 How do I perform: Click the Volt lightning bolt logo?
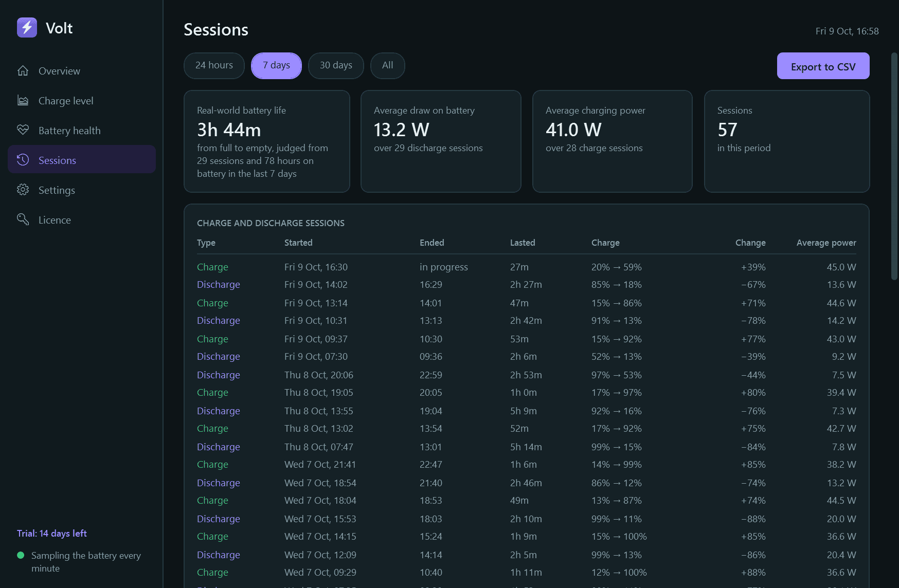click(27, 28)
